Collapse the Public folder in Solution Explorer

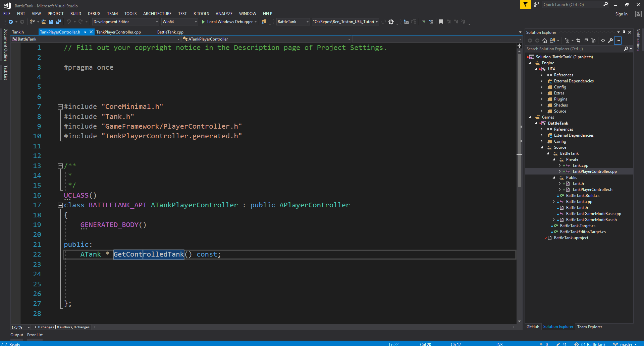[554, 178]
